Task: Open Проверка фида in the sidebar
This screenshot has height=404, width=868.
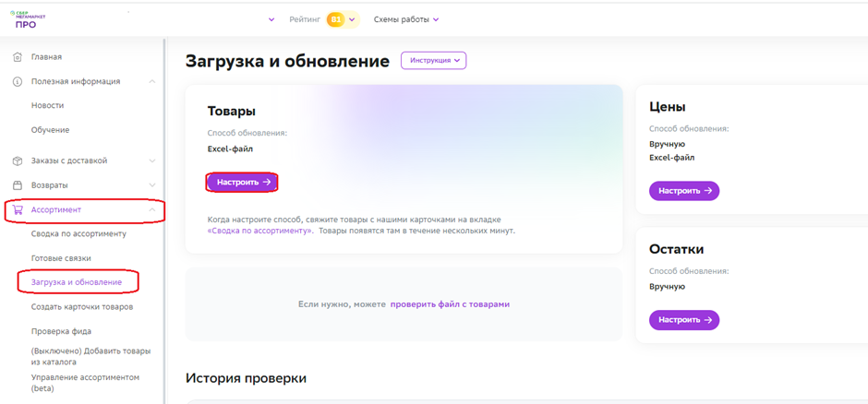Action: pos(61,331)
